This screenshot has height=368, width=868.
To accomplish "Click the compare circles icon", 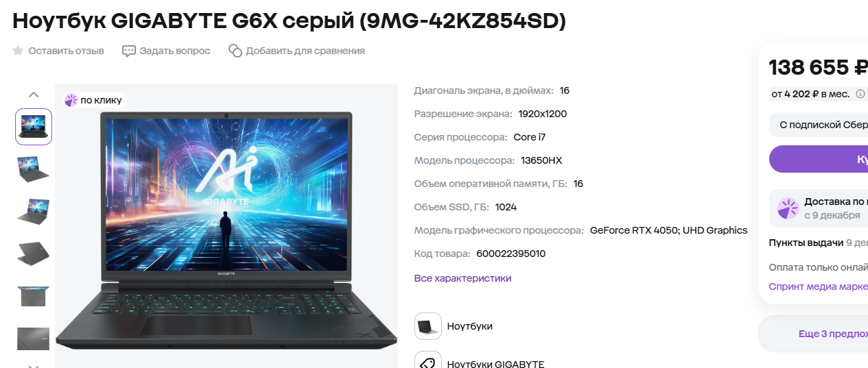I will point(235,51).
